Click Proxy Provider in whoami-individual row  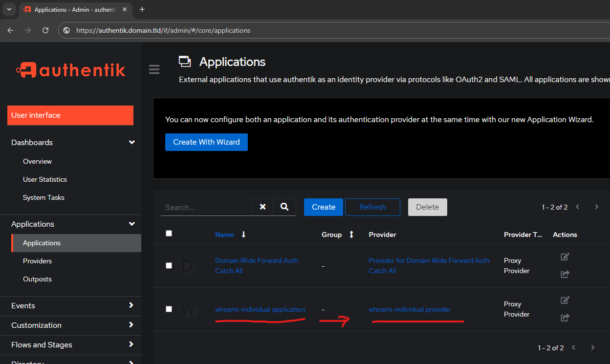coord(517,309)
